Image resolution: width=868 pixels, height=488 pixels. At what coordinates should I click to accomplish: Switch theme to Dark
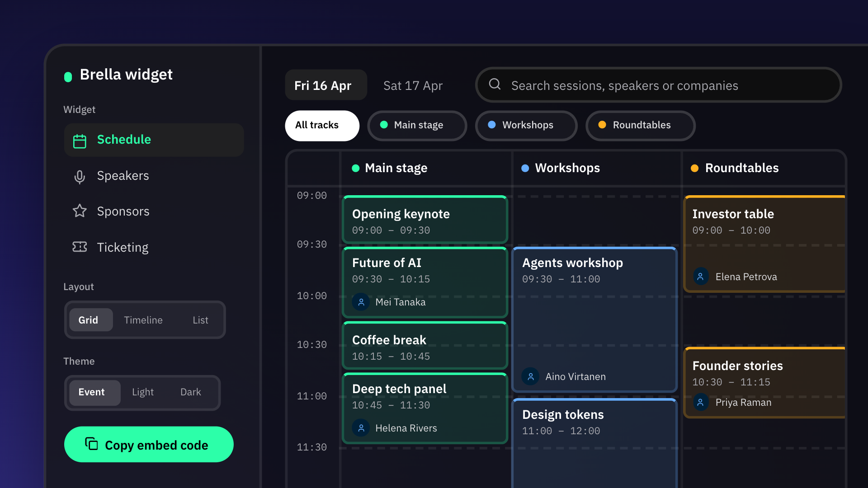click(x=191, y=392)
